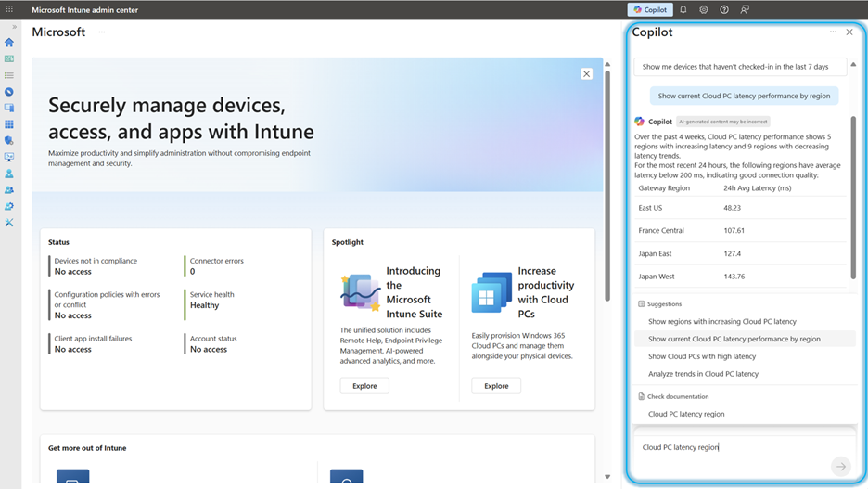Open Apps grid icon in sidebar

9,124
